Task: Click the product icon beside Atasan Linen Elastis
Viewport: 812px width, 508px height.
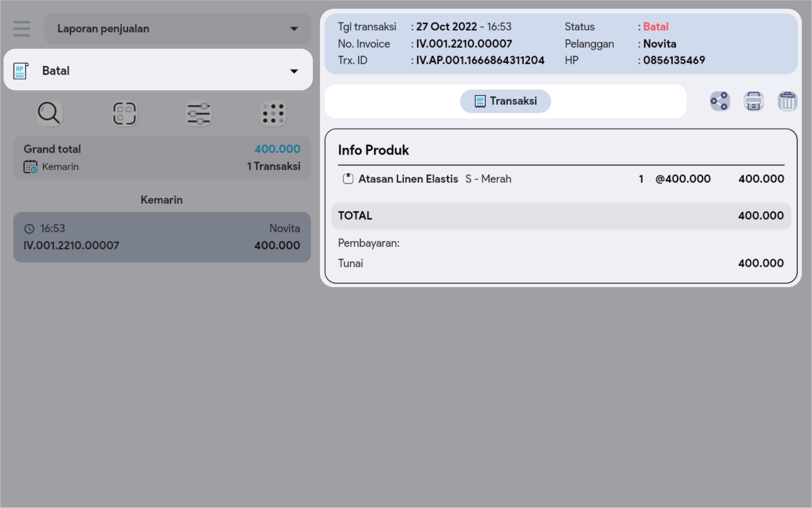Action: (x=348, y=179)
